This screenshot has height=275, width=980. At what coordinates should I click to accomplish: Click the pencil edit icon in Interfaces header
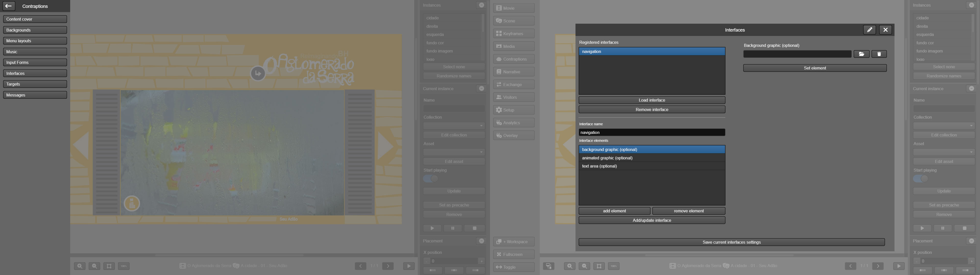tap(869, 30)
